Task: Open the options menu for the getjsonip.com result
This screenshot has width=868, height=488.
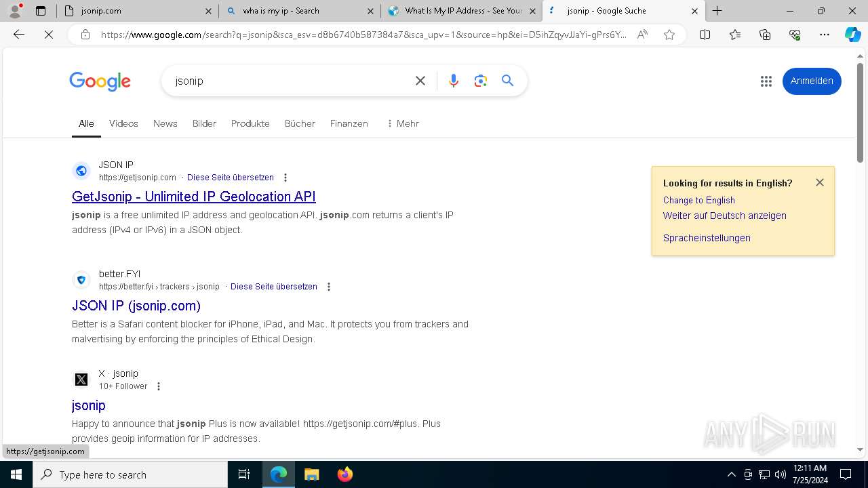Action: tap(285, 178)
